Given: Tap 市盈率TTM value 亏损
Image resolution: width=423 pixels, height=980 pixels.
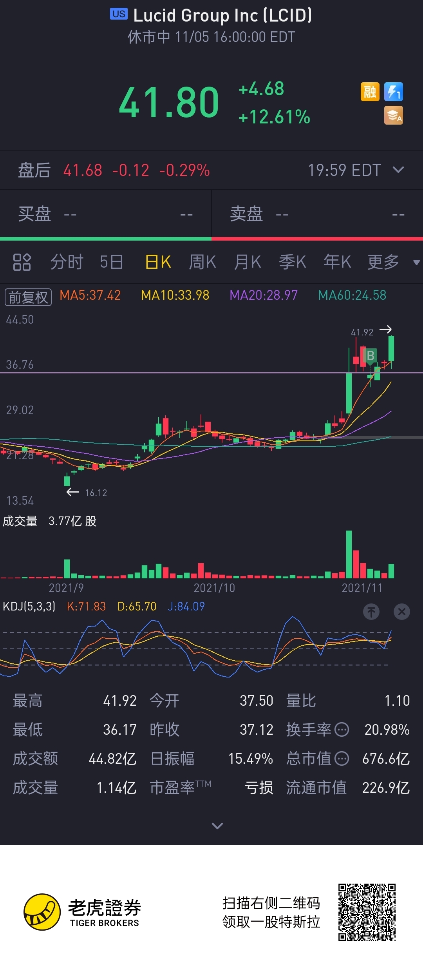Looking at the screenshot, I should pos(259,788).
